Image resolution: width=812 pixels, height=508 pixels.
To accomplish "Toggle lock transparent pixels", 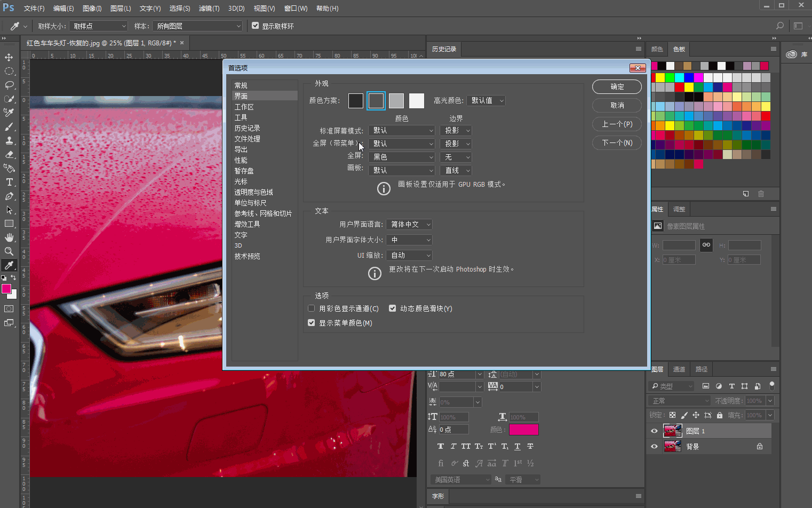I will (x=672, y=415).
